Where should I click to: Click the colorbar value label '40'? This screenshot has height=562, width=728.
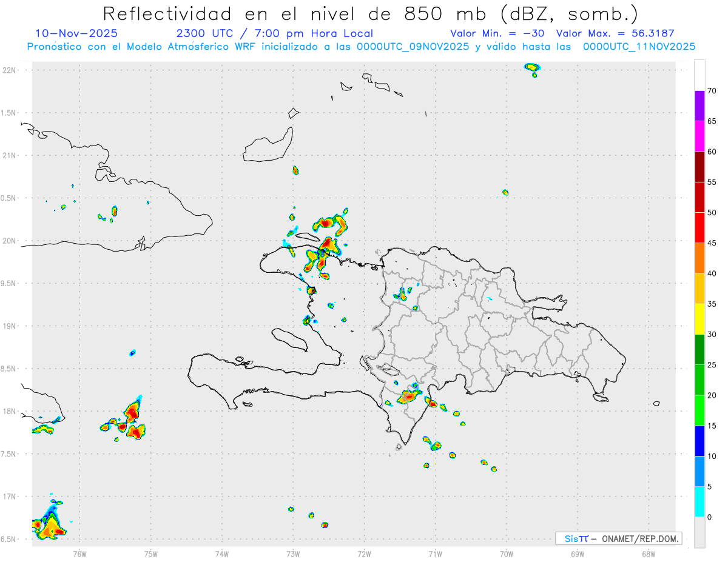712,273
